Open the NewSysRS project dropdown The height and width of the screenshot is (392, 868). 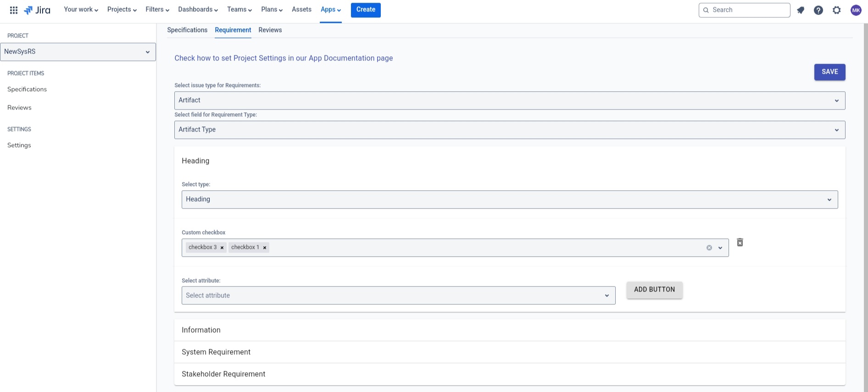[78, 52]
